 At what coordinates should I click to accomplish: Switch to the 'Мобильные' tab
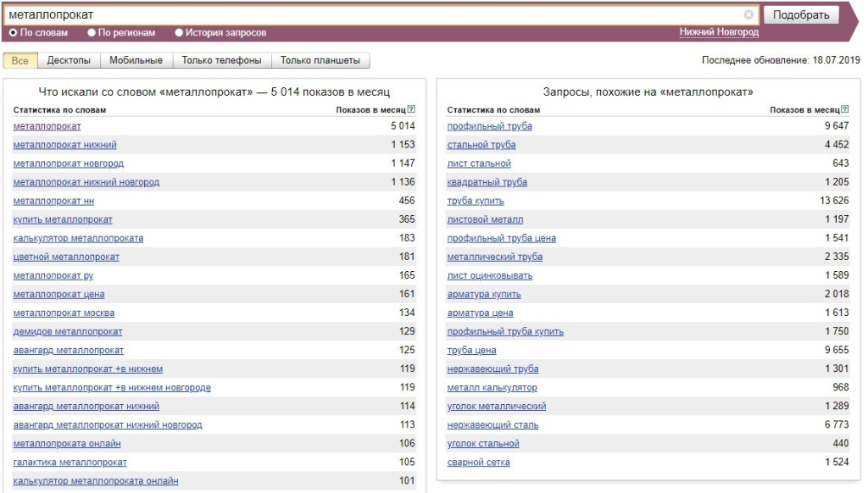tap(136, 60)
